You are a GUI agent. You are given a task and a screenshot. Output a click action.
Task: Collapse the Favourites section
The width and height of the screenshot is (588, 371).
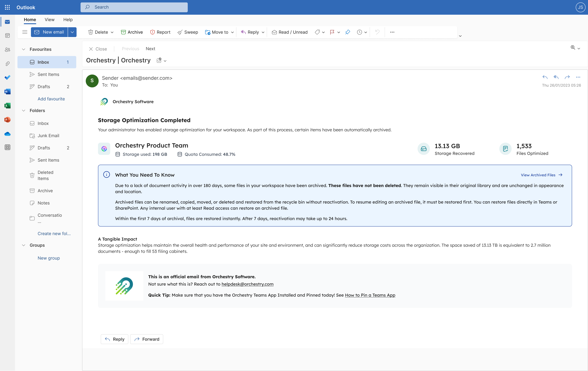[x=24, y=49]
